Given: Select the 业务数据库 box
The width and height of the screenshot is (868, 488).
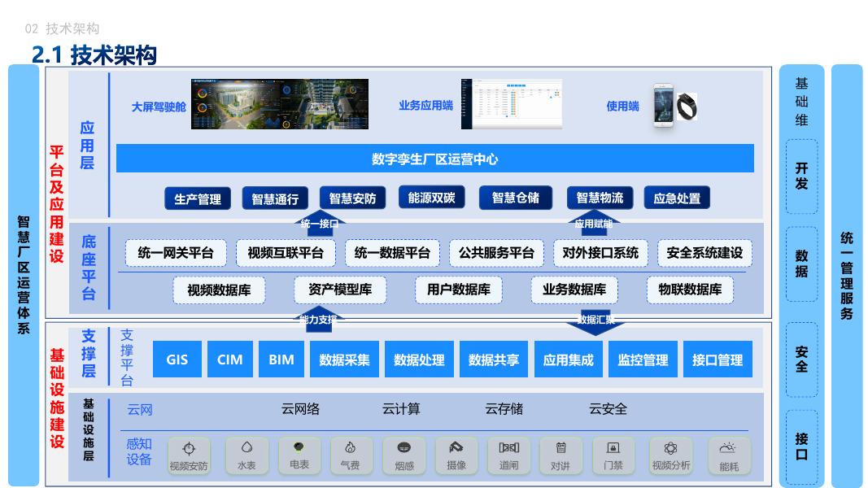Looking at the screenshot, I should [574, 290].
